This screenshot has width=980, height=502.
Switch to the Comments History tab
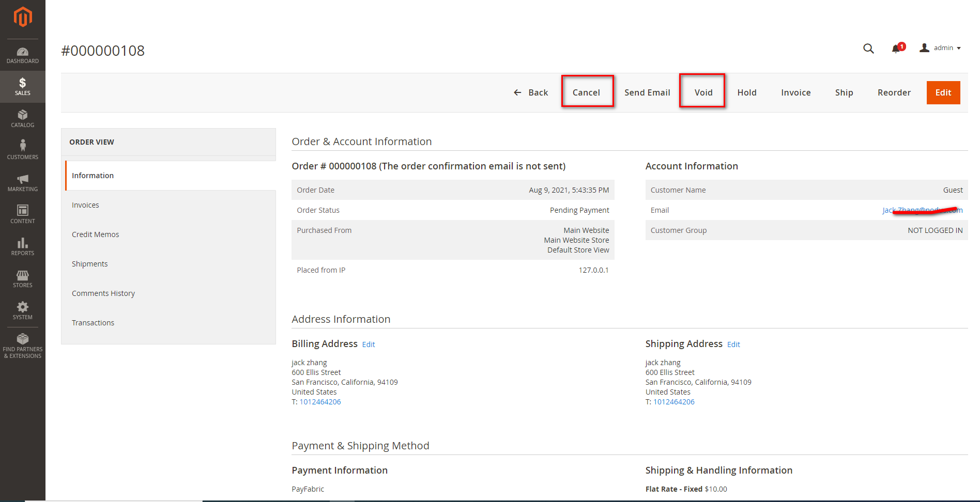point(103,293)
